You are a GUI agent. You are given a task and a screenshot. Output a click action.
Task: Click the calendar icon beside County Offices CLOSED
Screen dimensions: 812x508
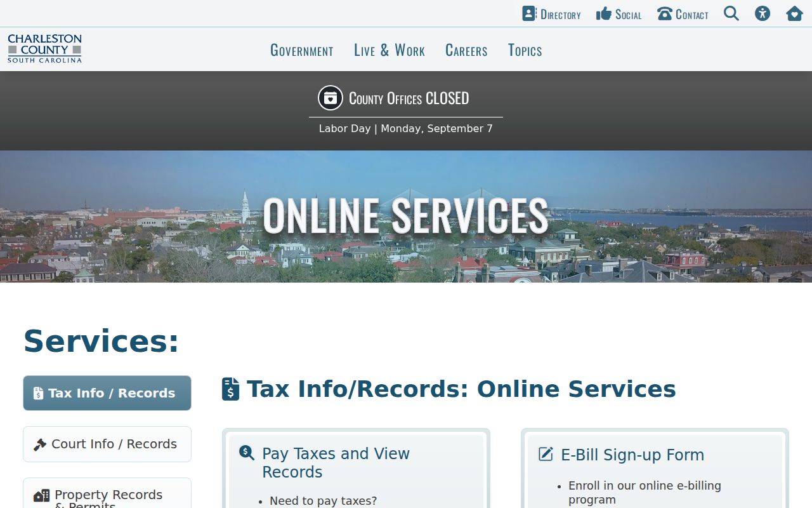[x=330, y=98]
